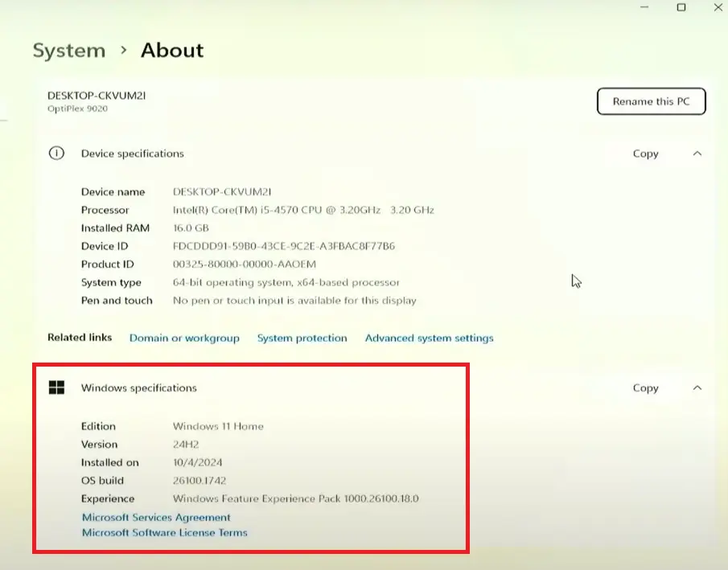Select the Intel Core i5-4570 processor value
This screenshot has height=570, width=728.
coord(303,210)
